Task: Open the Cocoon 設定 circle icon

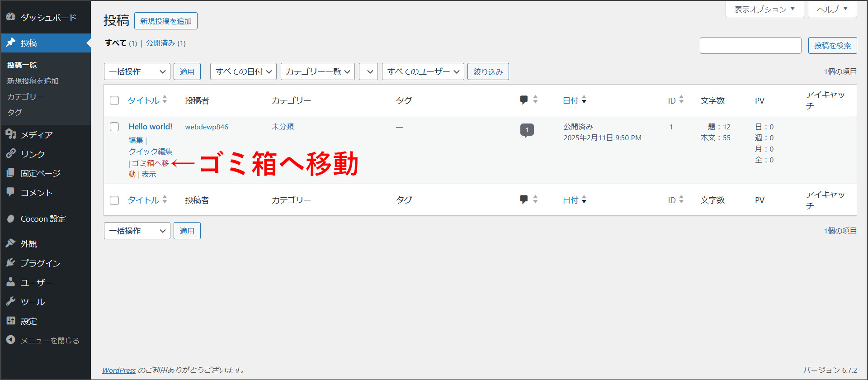Action: click(11, 218)
